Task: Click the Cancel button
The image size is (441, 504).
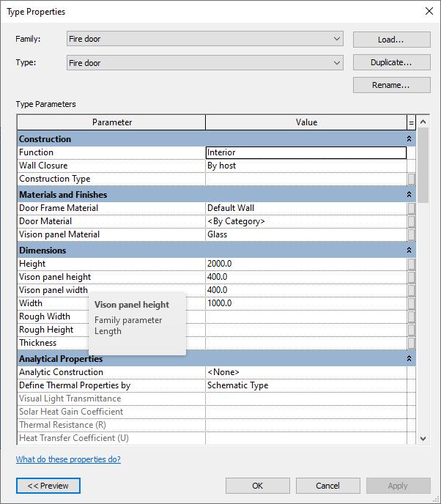Action: click(x=328, y=486)
